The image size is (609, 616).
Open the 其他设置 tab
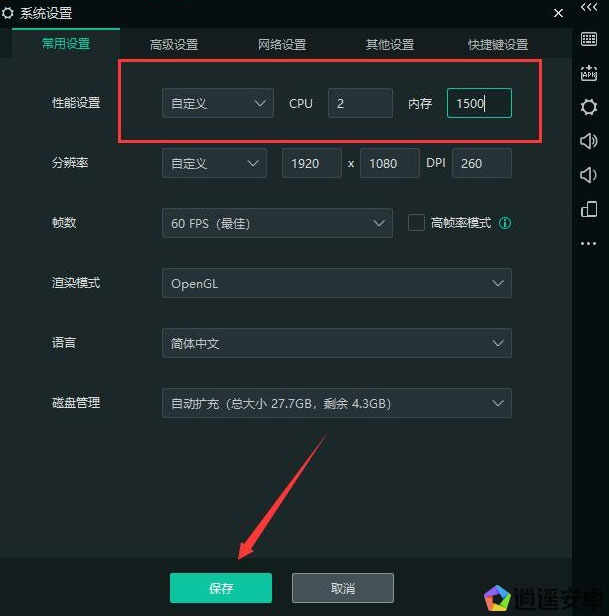(x=390, y=44)
